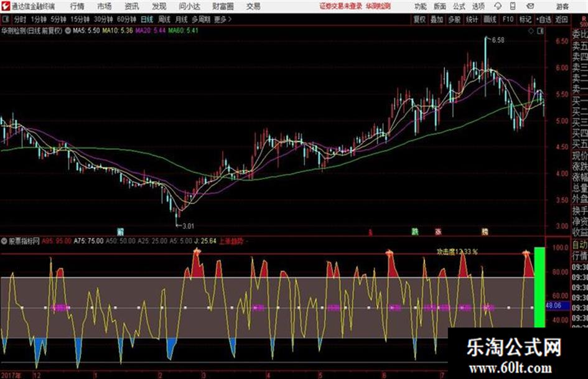588x379 pixels.
Task: Open the 功能 menu
Action: pos(421,6)
